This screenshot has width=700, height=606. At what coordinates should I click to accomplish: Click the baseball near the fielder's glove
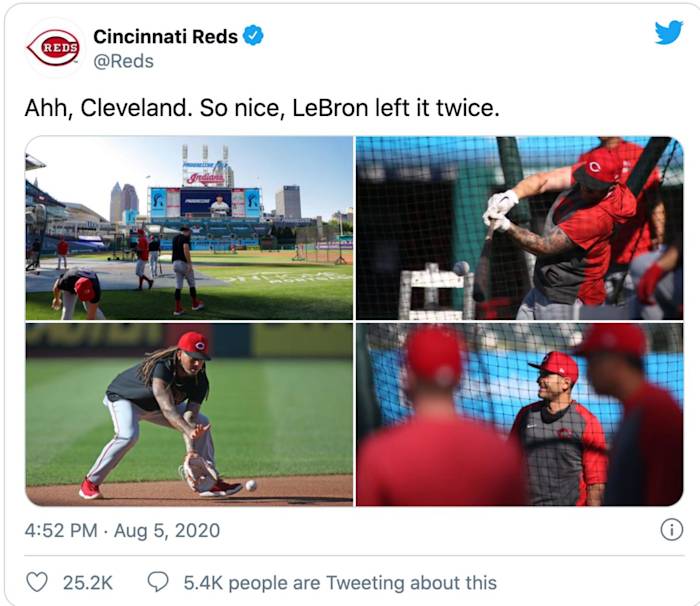(250, 485)
